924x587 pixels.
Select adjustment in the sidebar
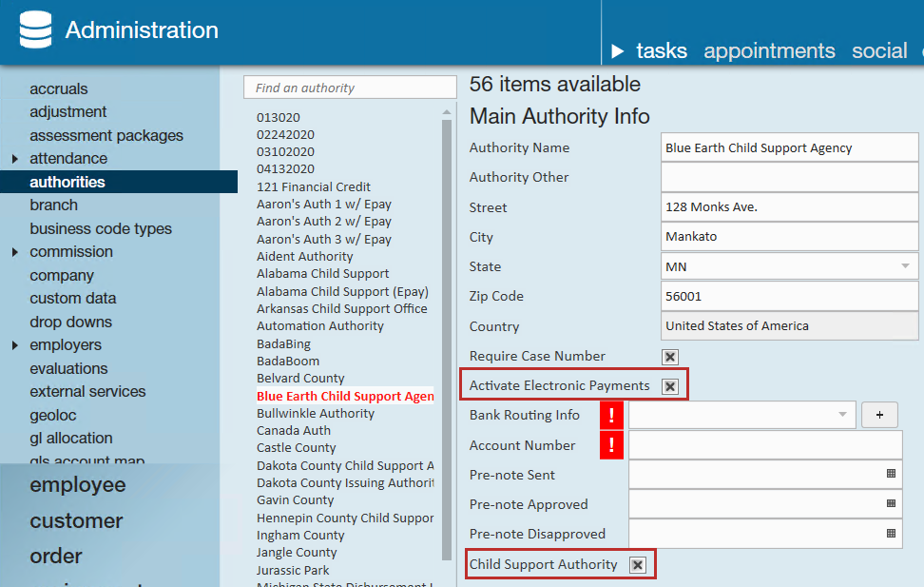[68, 111]
